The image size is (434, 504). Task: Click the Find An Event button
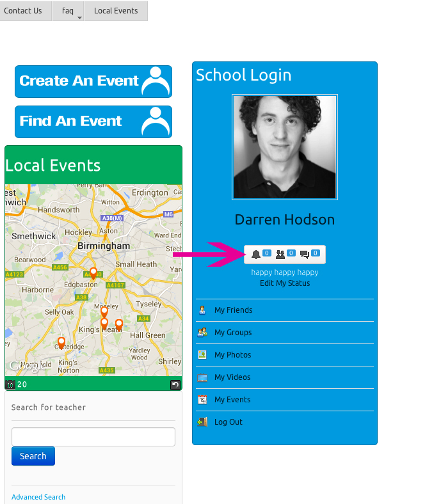(x=93, y=122)
